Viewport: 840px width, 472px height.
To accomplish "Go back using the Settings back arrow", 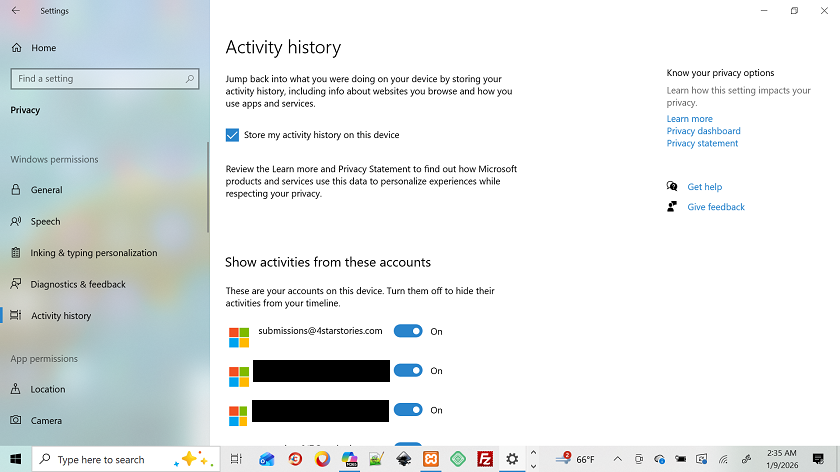I will point(15,11).
